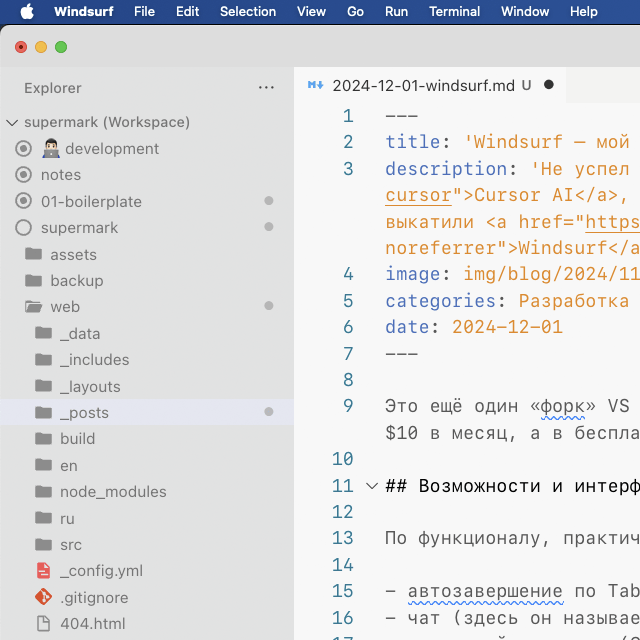Image resolution: width=640 pixels, height=640 pixels.
Task: Close tab via unsaved dot indicator
Action: (549, 84)
